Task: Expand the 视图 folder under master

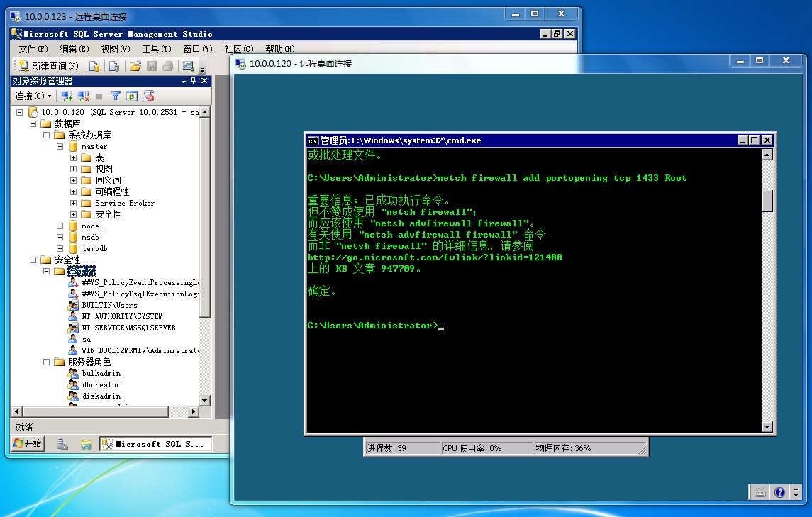Action: (73, 169)
